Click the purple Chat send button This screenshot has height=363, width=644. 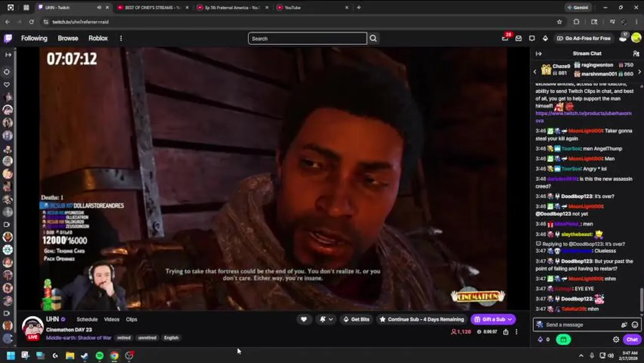(x=632, y=339)
